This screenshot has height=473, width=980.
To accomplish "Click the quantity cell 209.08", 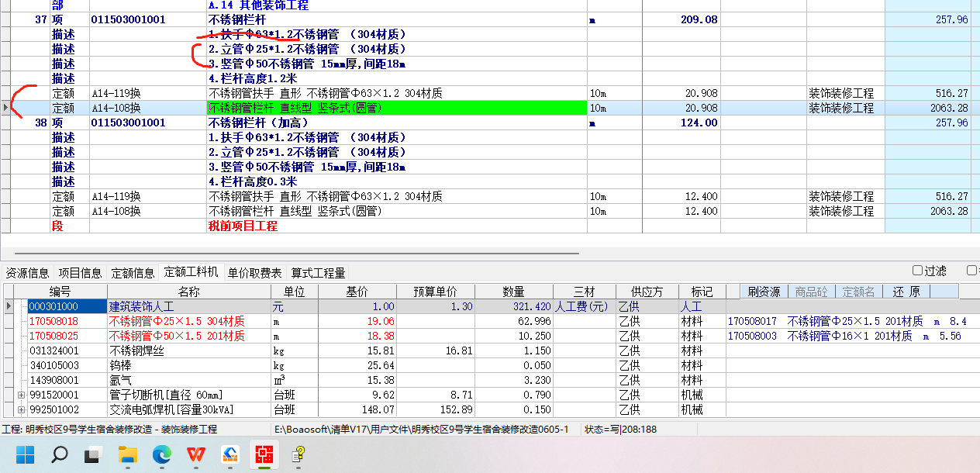I will coord(699,19).
